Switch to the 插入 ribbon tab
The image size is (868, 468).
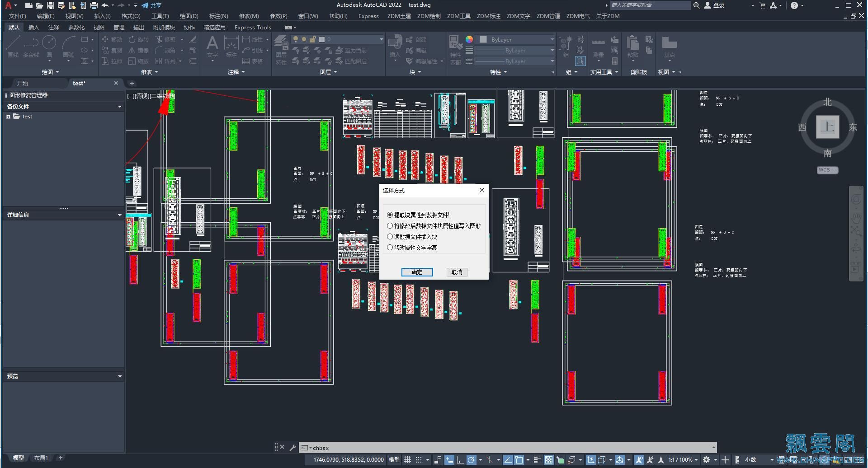click(34, 27)
